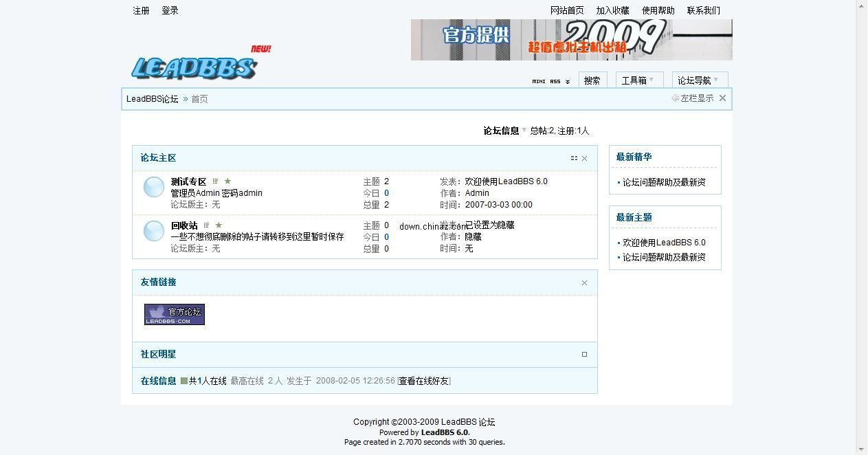Click the 在线信息 heading
868x455 pixels.
click(x=158, y=381)
